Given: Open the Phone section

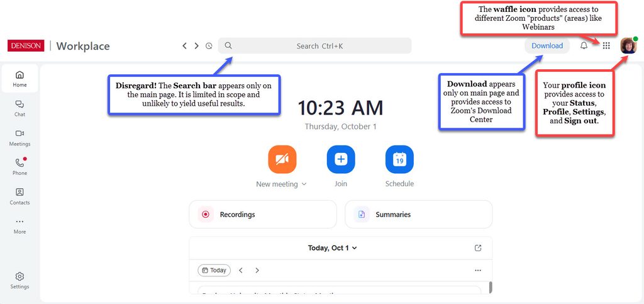Looking at the screenshot, I should [19, 167].
